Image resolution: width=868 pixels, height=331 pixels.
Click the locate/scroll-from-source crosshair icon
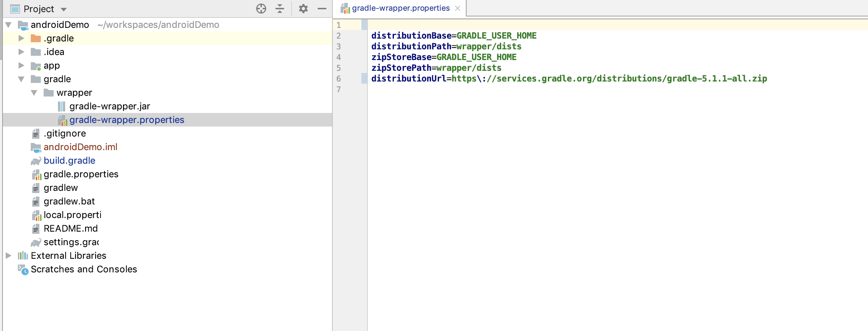click(261, 9)
